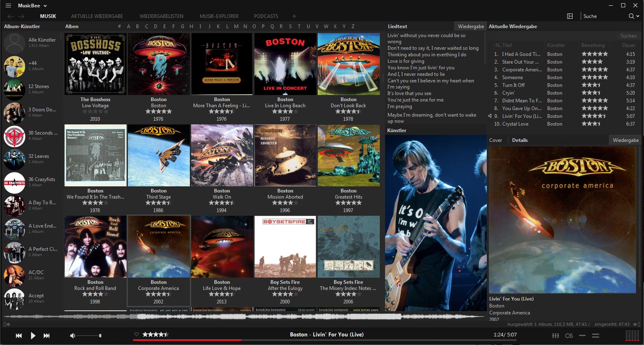Select track 'I Had A Good Ti...'

521,54
